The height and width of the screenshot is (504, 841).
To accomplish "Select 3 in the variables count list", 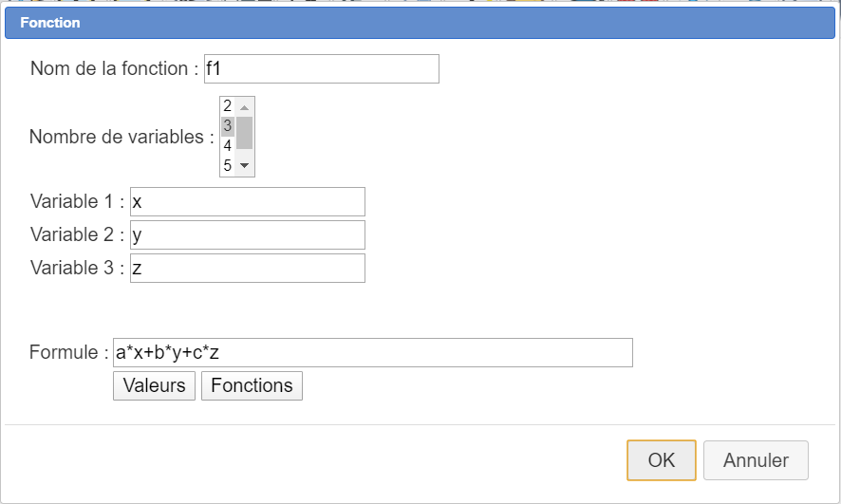I will tap(228, 126).
